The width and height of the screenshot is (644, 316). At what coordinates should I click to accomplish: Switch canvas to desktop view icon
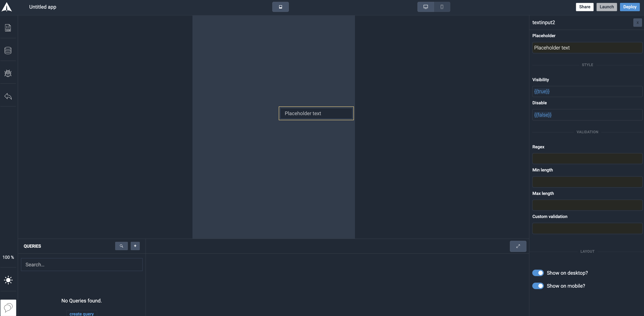(426, 7)
